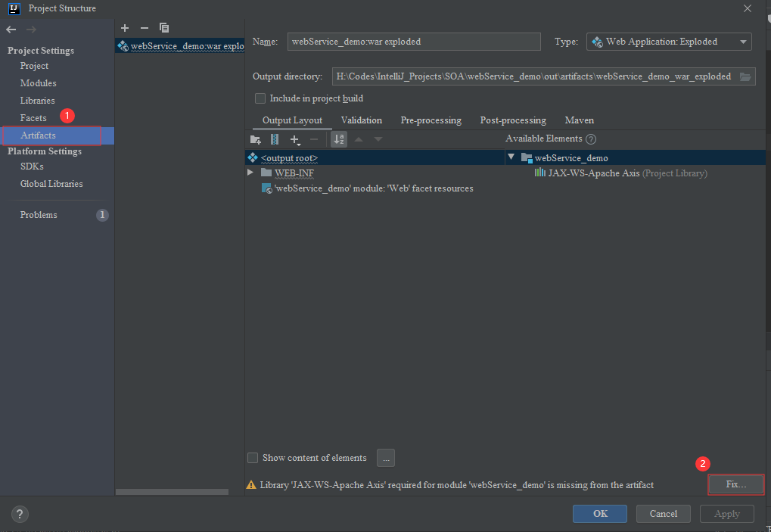Select output root layout node
771x532 pixels.
tap(375, 158)
